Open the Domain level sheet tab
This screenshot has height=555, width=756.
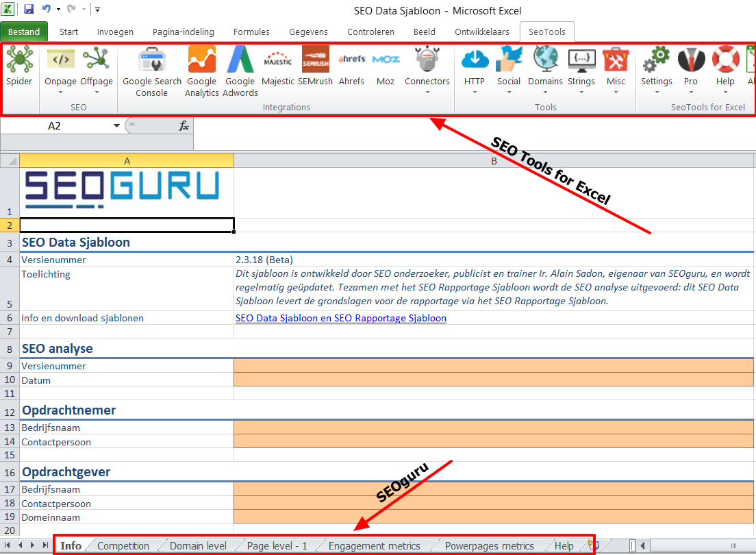(x=198, y=546)
